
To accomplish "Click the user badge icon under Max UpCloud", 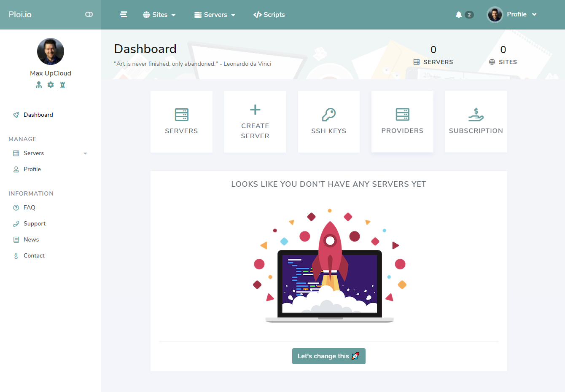I will 39,85.
